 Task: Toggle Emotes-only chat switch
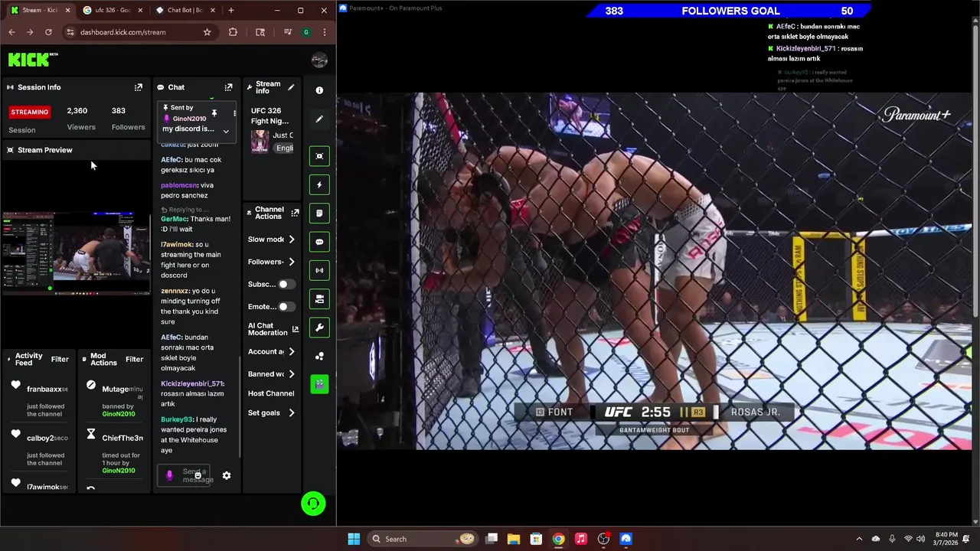(x=286, y=307)
